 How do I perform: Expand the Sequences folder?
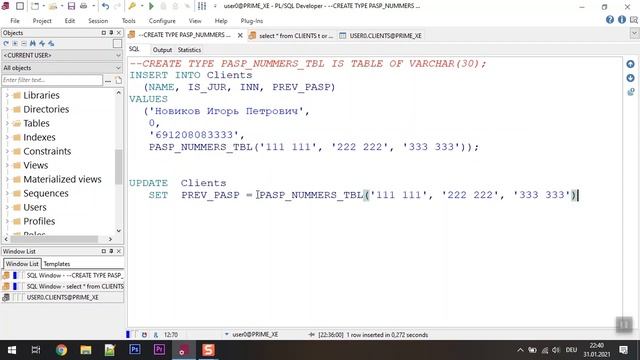coord(7,193)
